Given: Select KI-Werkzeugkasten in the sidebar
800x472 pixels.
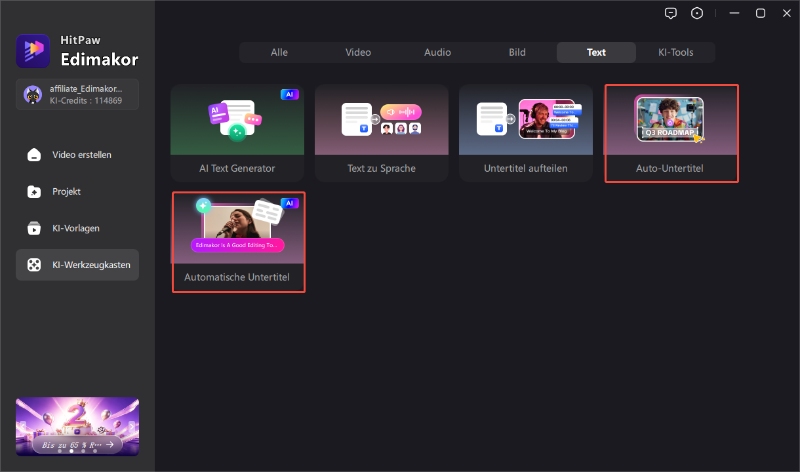Looking at the screenshot, I should pos(77,265).
